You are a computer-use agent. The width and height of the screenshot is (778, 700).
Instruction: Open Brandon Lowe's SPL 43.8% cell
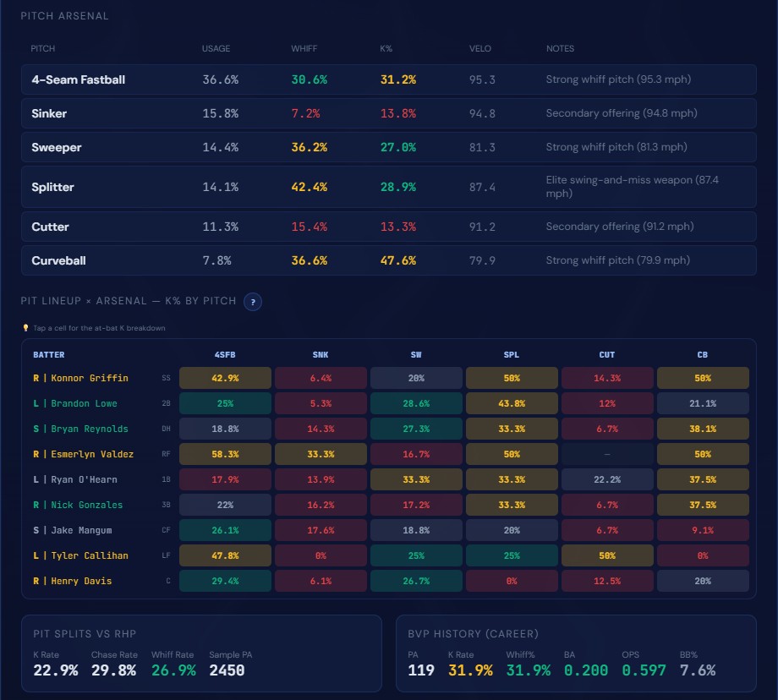coord(512,403)
